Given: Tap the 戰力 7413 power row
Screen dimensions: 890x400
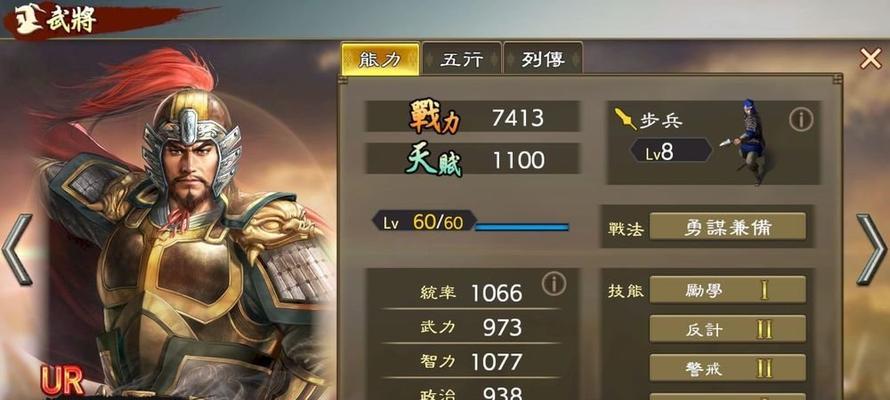Looking at the screenshot, I should pos(472,117).
